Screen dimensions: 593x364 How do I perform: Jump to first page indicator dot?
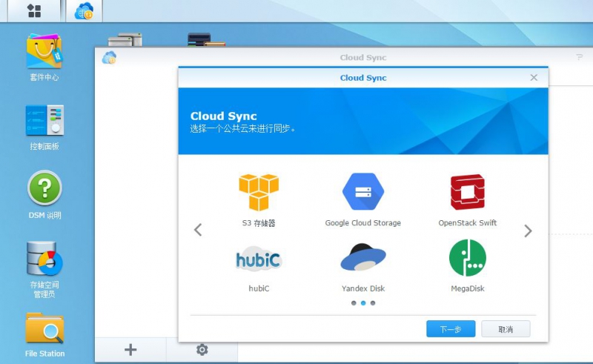tap(353, 302)
